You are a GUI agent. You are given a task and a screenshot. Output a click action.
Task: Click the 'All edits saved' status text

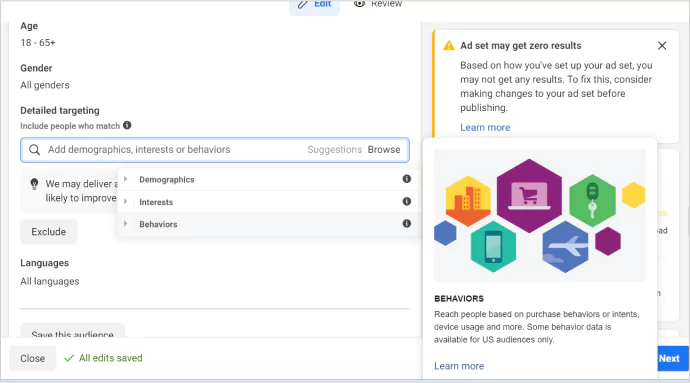pos(111,358)
